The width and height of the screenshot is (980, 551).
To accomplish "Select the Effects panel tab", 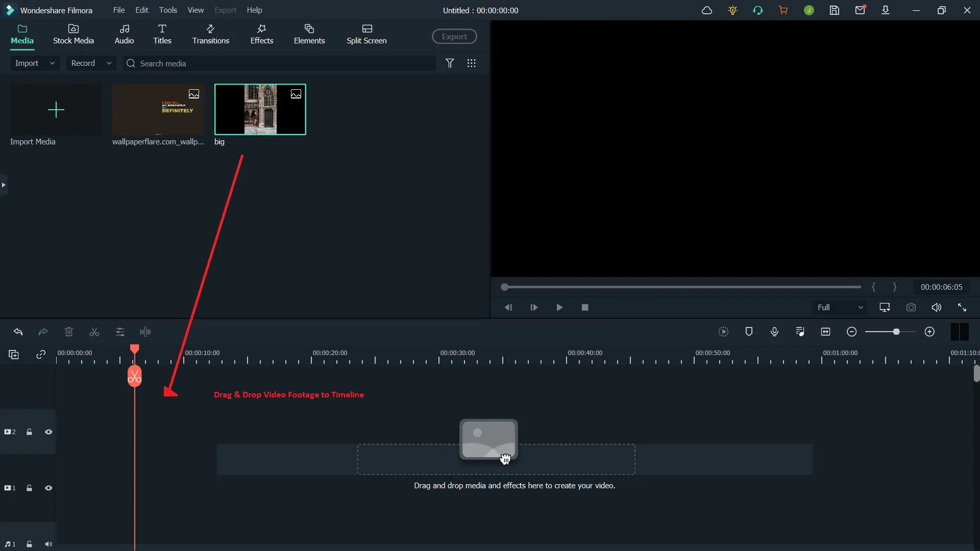I will point(261,34).
